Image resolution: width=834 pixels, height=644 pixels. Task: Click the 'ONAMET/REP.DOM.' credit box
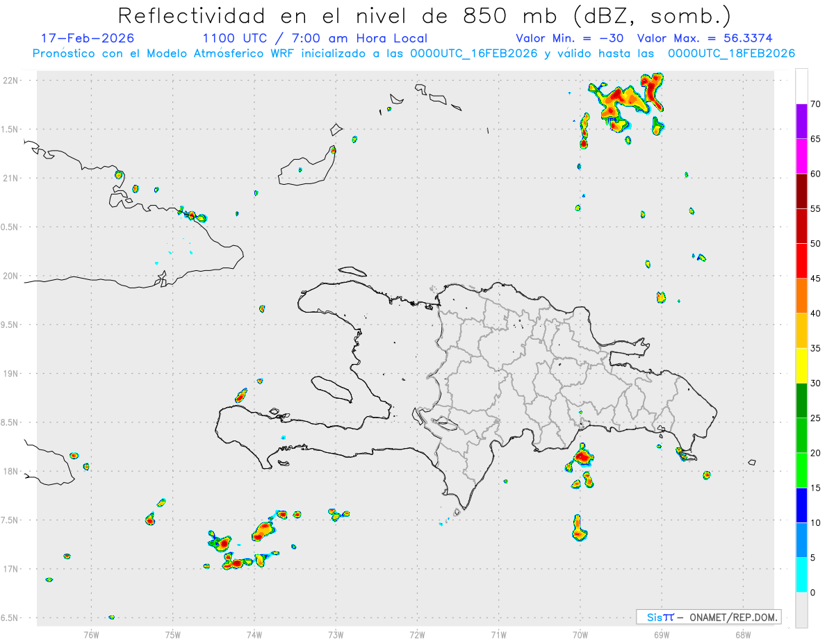708,617
